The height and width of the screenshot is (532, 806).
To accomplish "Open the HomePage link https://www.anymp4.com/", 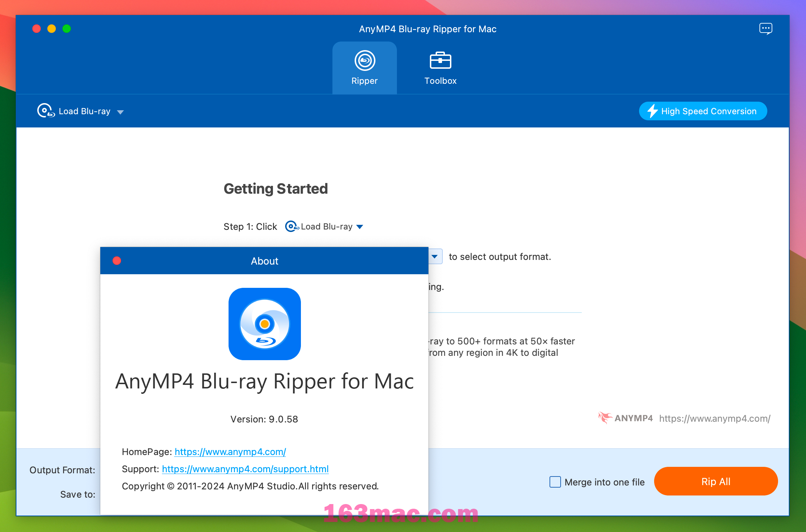I will pos(230,452).
